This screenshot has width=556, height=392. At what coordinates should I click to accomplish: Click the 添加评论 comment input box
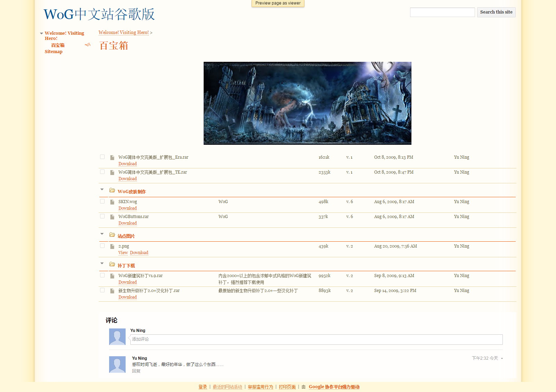[316, 340]
